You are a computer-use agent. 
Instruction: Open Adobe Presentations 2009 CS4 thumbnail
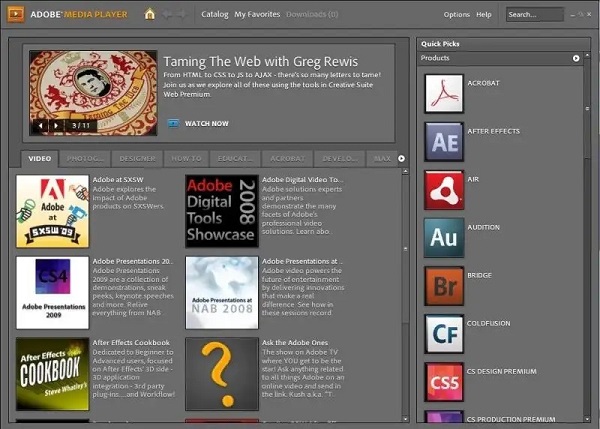(x=52, y=293)
